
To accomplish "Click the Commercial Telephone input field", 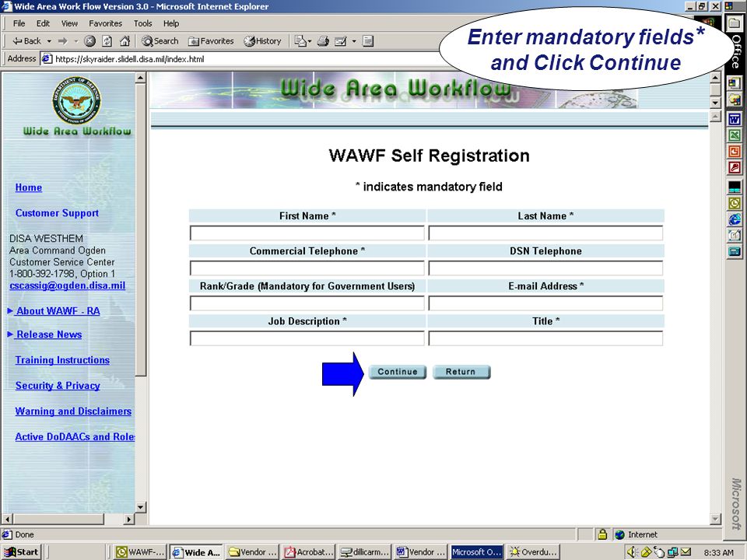I will 307,268.
